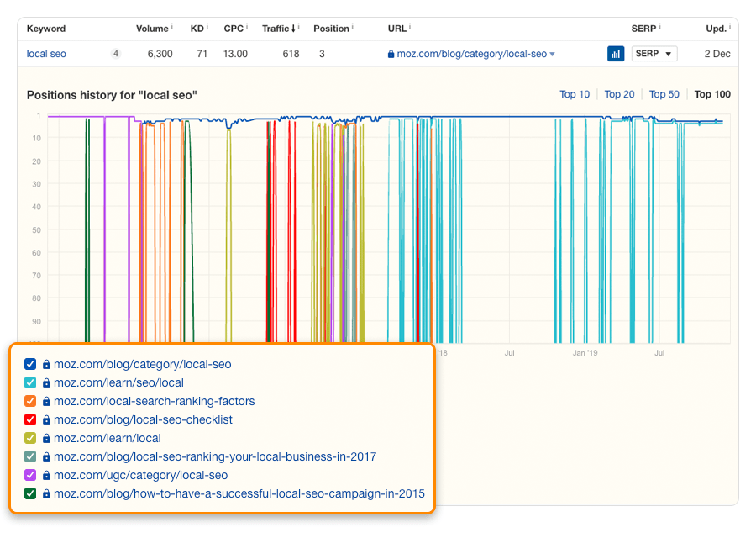Click the SERP column info icon
This screenshot has height=538, width=756.
pos(660,24)
